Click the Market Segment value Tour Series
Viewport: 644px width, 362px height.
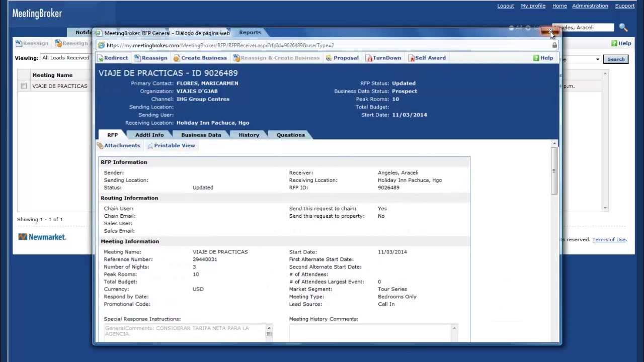(x=392, y=289)
